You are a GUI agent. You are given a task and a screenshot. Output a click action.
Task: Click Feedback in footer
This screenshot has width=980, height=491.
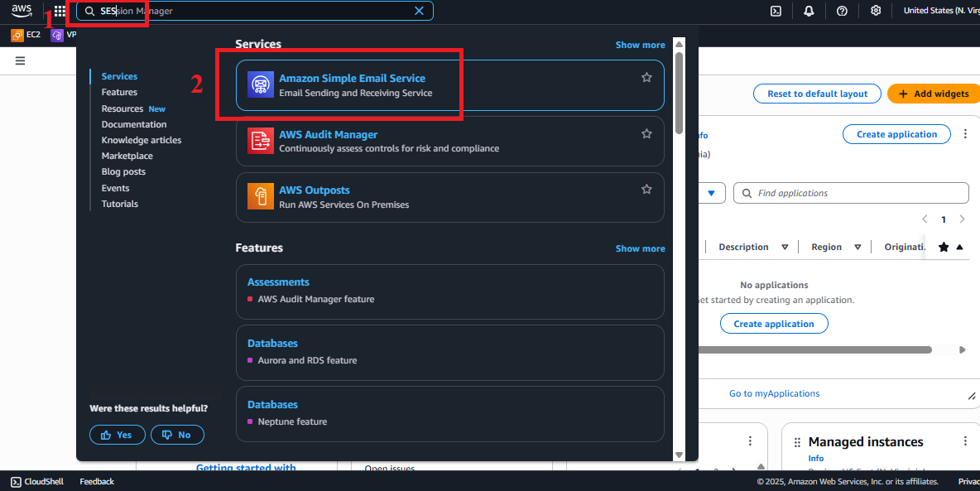[x=97, y=482]
